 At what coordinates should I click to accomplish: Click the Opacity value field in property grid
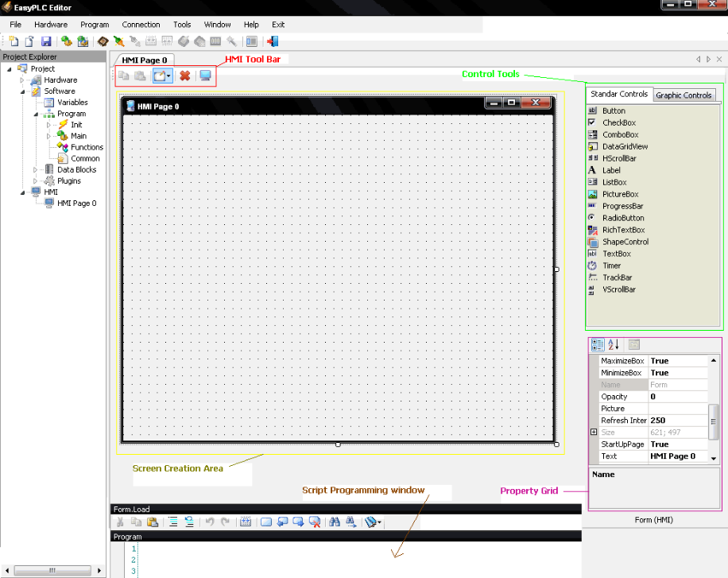[677, 397]
